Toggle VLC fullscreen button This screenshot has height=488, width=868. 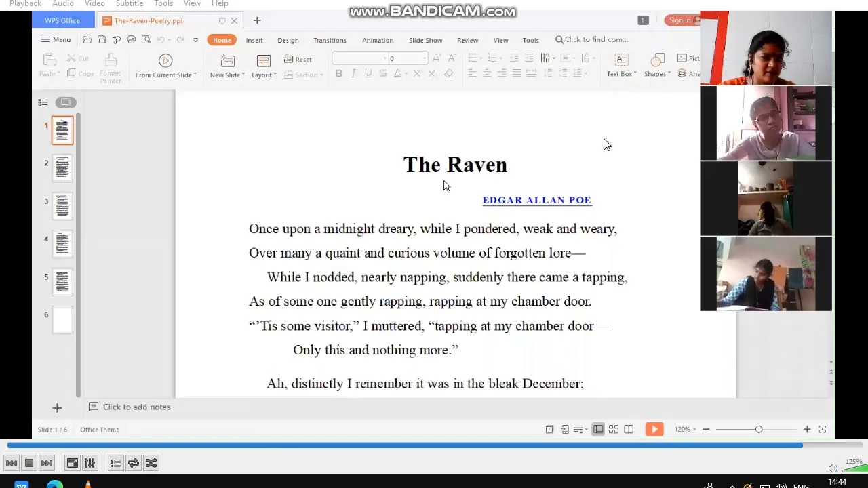pyautogui.click(x=72, y=464)
